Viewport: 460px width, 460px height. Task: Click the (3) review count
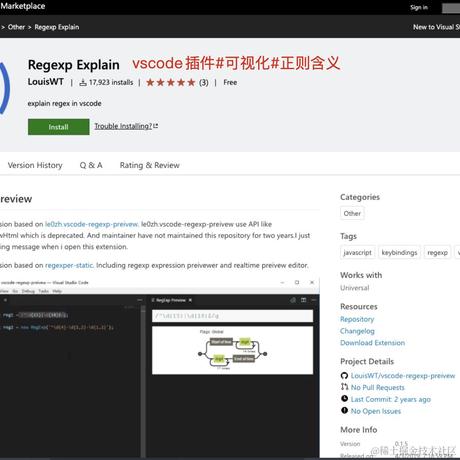pyautogui.click(x=204, y=82)
